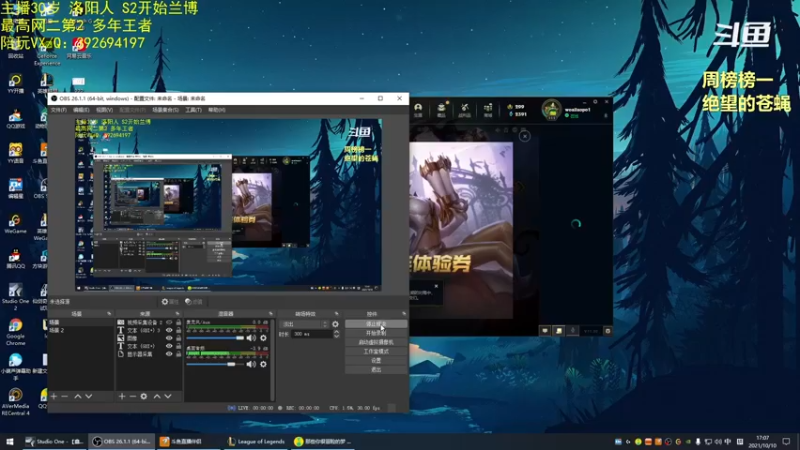Toggle lock on 视频采集设备 2 source
The height and width of the screenshot is (450, 800).
click(179, 322)
